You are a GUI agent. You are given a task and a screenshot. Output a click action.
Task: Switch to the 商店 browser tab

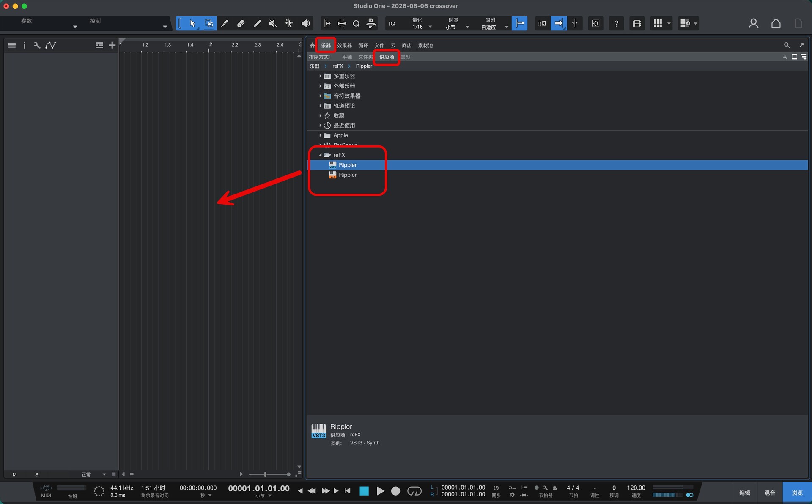tap(406, 45)
